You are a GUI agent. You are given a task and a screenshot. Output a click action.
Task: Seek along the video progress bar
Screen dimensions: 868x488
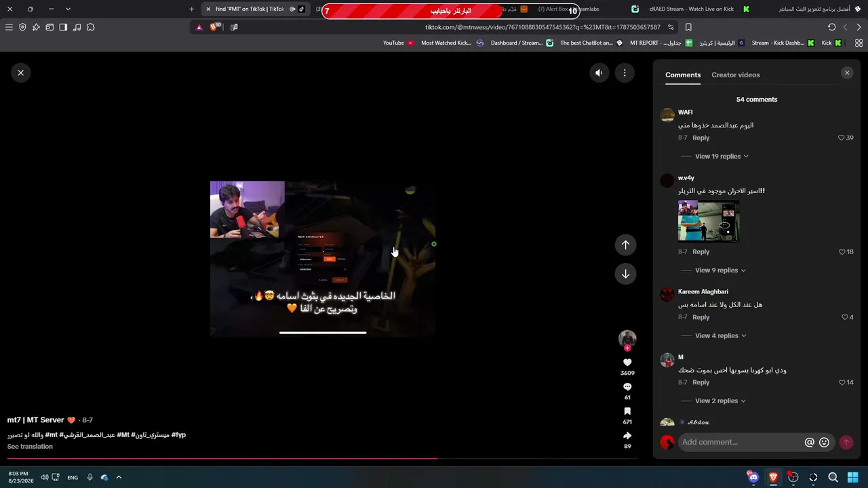pos(322,459)
